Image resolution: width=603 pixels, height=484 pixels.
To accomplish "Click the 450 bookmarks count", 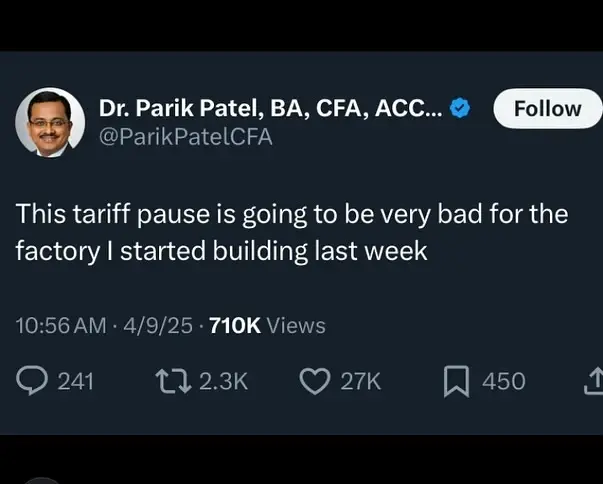I will tap(503, 382).
